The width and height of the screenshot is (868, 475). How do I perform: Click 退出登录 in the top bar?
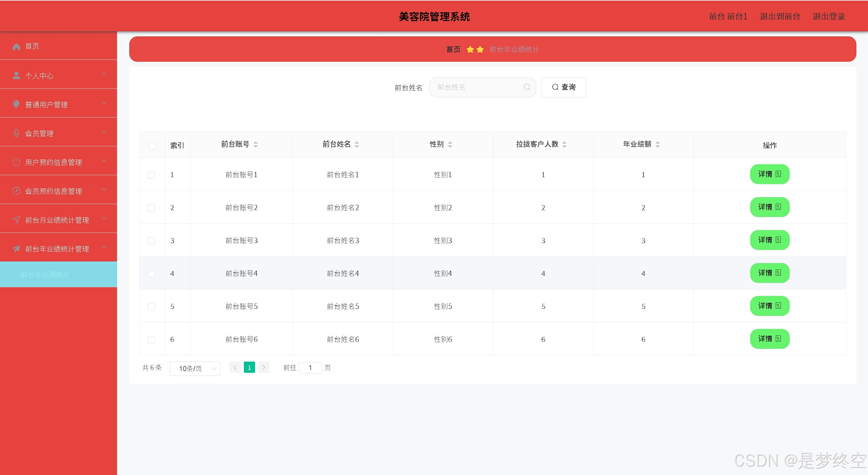[828, 16]
